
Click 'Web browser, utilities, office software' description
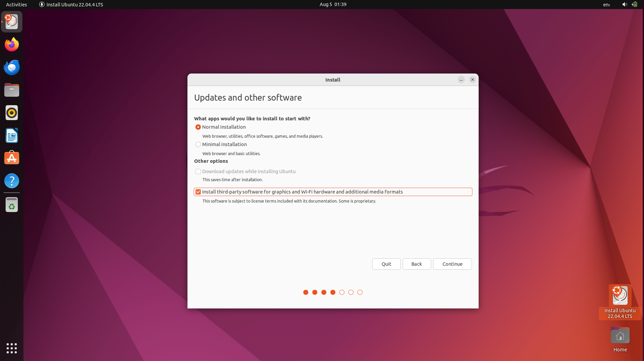click(x=263, y=136)
